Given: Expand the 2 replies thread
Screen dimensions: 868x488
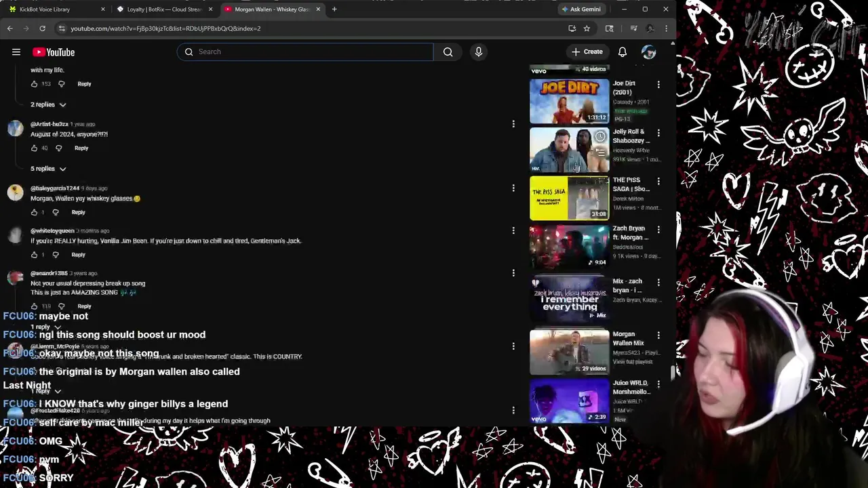Looking at the screenshot, I should [x=48, y=104].
